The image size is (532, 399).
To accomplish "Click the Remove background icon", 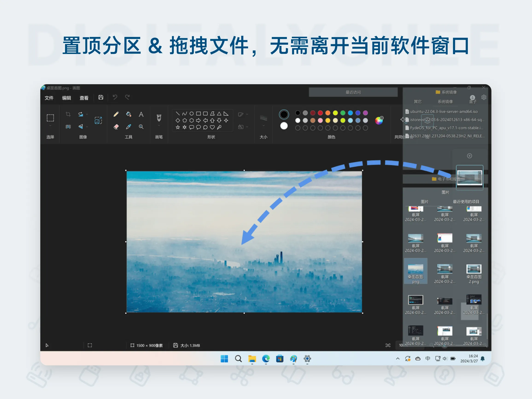I will (68, 127).
